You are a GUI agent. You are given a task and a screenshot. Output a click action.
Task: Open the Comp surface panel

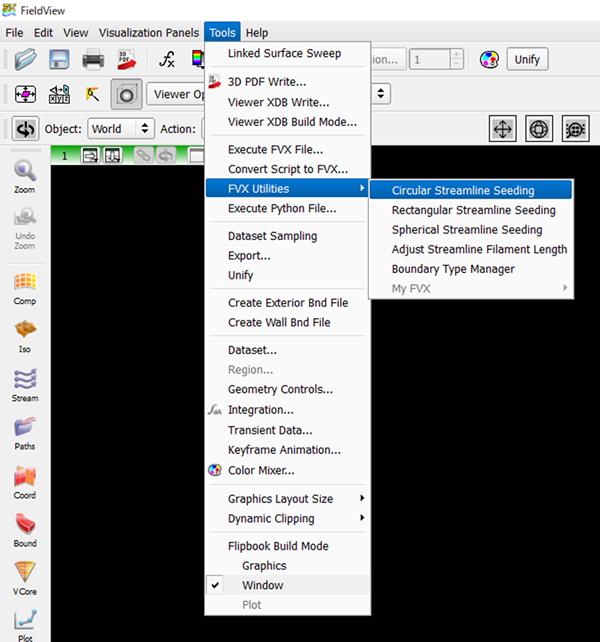click(x=25, y=286)
